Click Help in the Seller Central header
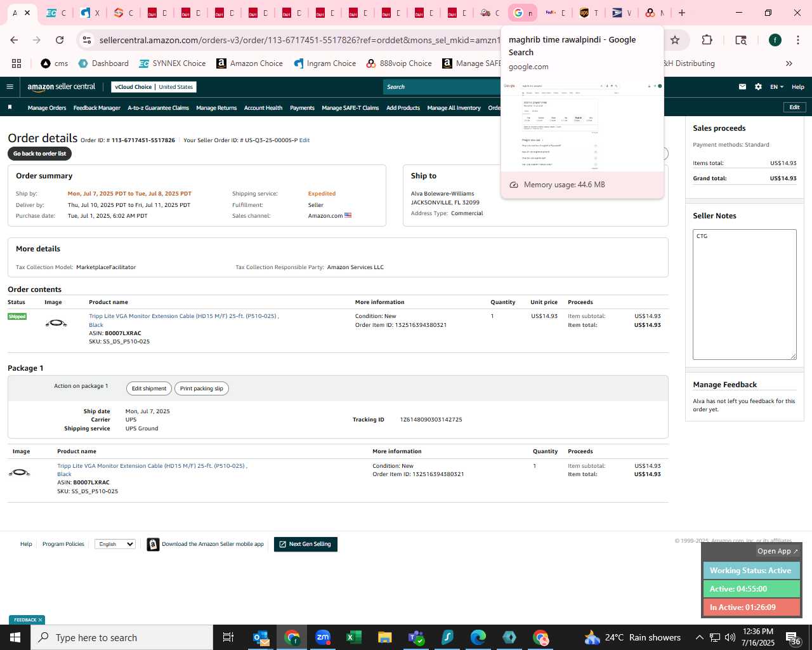The height and width of the screenshot is (650, 812). pyautogui.click(x=798, y=87)
